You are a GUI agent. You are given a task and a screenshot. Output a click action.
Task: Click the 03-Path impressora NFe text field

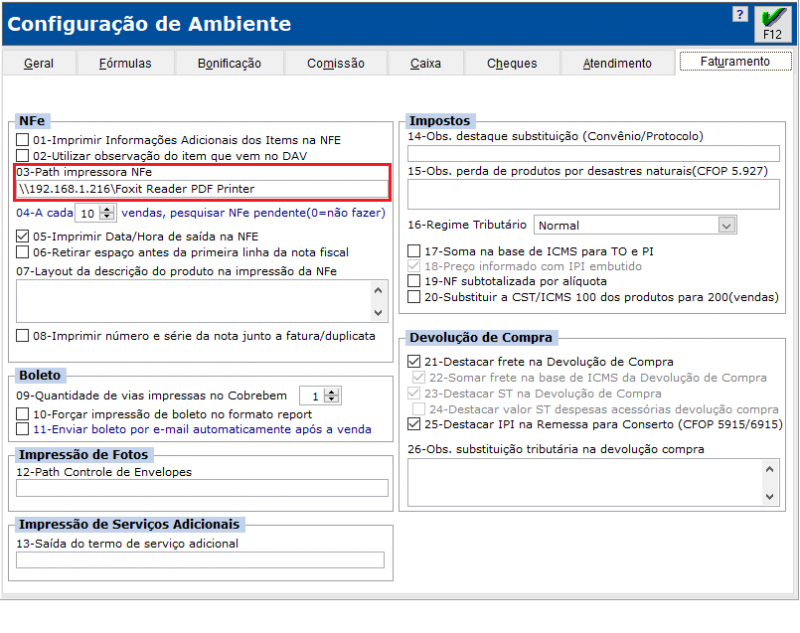click(x=200, y=189)
